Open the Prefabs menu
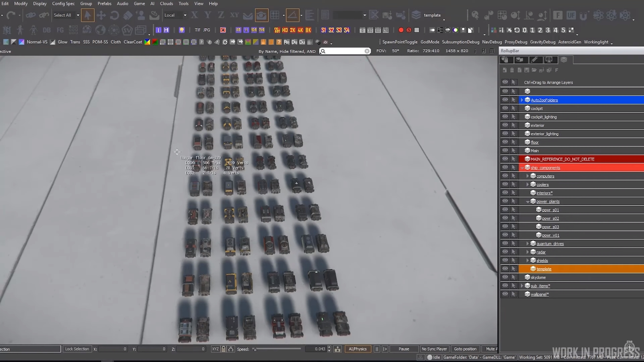 click(x=104, y=3)
